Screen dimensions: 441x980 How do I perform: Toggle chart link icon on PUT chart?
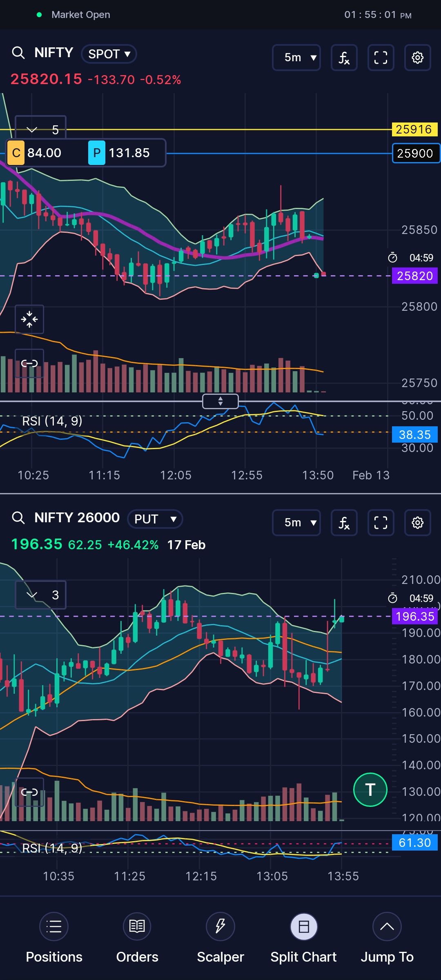[x=29, y=792]
